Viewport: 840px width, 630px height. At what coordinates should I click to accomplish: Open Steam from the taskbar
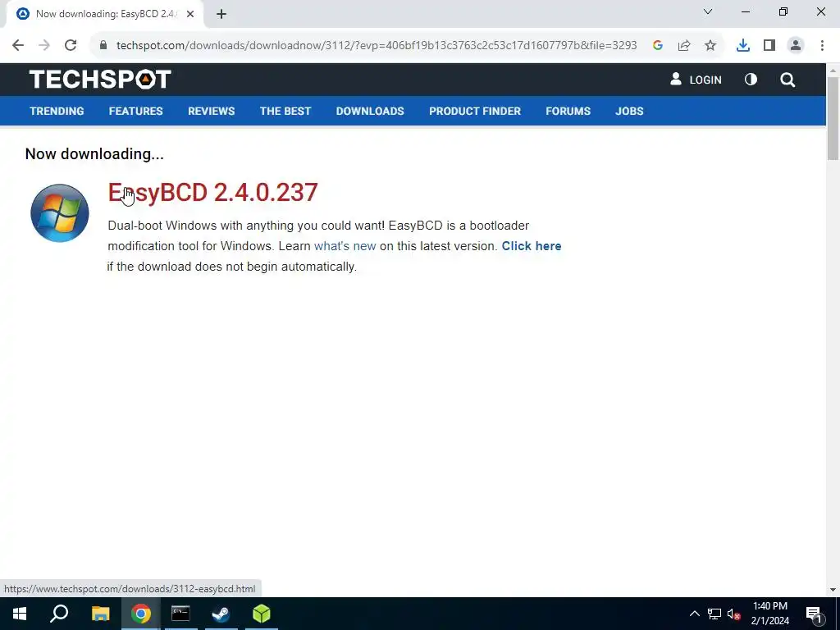pyautogui.click(x=221, y=614)
